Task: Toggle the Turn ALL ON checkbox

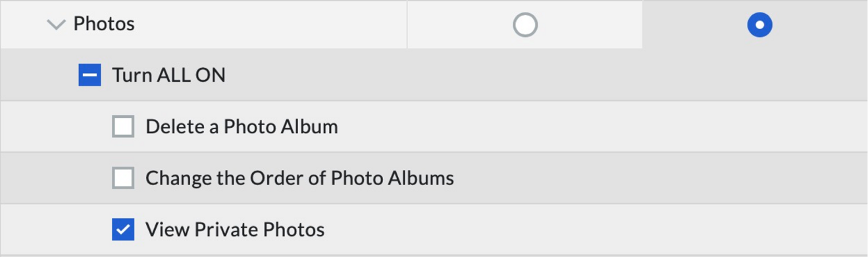Action: pyautogui.click(x=90, y=75)
